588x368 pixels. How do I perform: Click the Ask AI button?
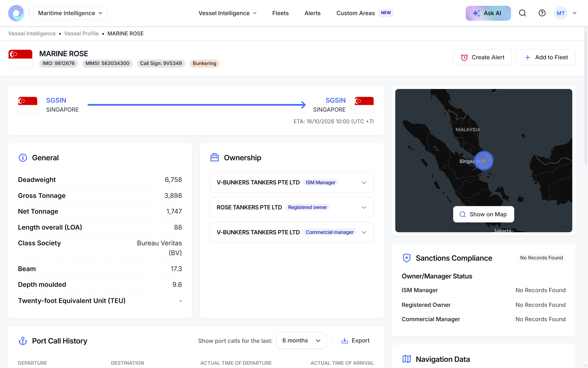click(488, 13)
